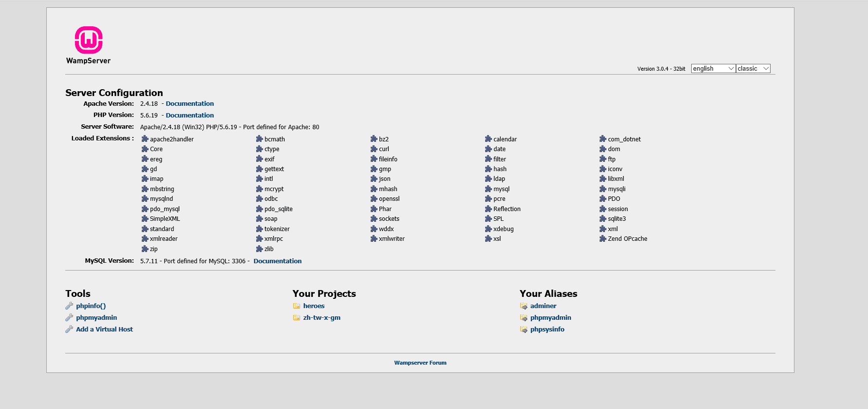Click the puzzle icon beside Reflection
This screenshot has width=868, height=409.
coord(488,209)
